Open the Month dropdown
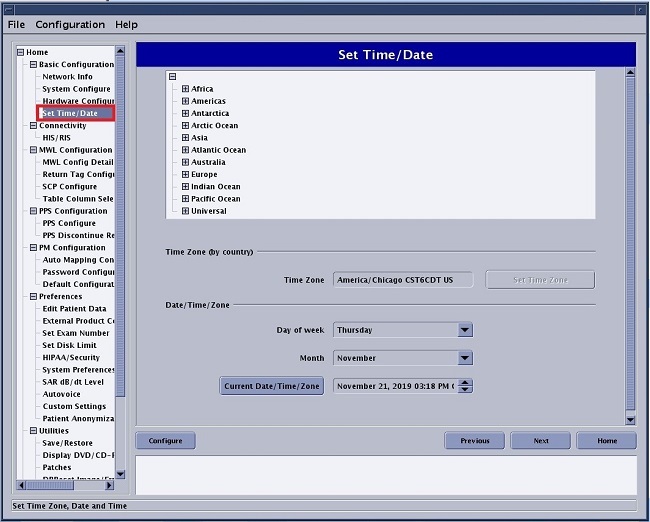This screenshot has height=522, width=650. (465, 358)
